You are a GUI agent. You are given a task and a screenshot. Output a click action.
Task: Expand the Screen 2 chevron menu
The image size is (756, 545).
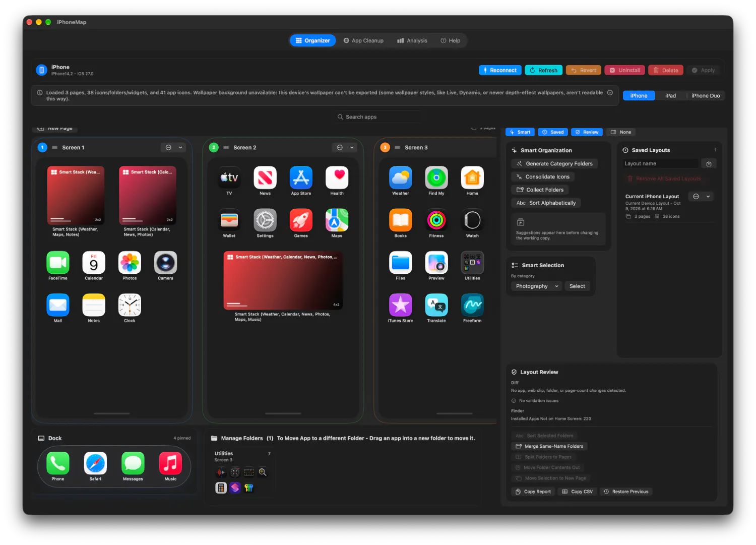pyautogui.click(x=352, y=148)
